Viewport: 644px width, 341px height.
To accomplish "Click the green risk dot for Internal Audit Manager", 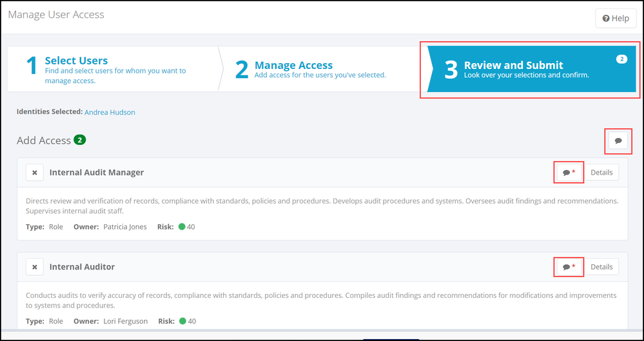I will click(182, 227).
